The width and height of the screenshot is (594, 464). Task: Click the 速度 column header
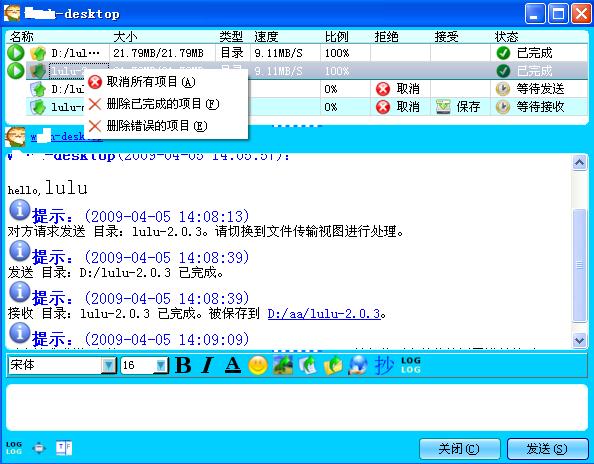tap(266, 37)
